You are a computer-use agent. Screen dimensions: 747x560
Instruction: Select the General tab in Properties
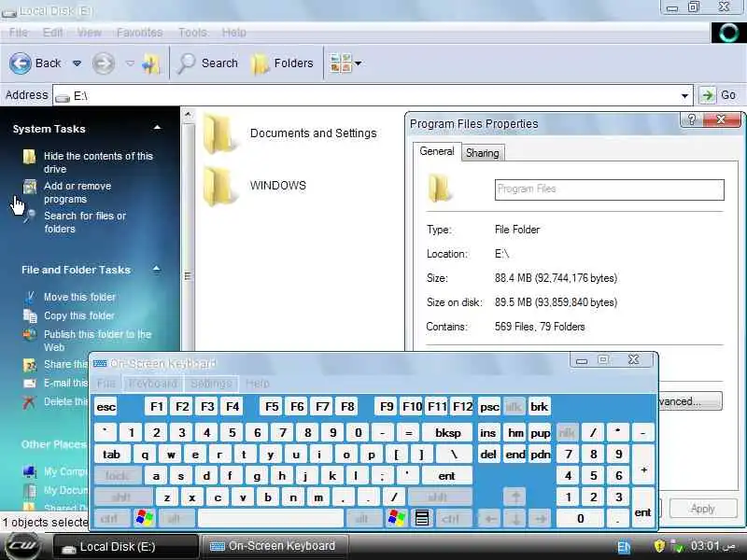click(x=436, y=151)
